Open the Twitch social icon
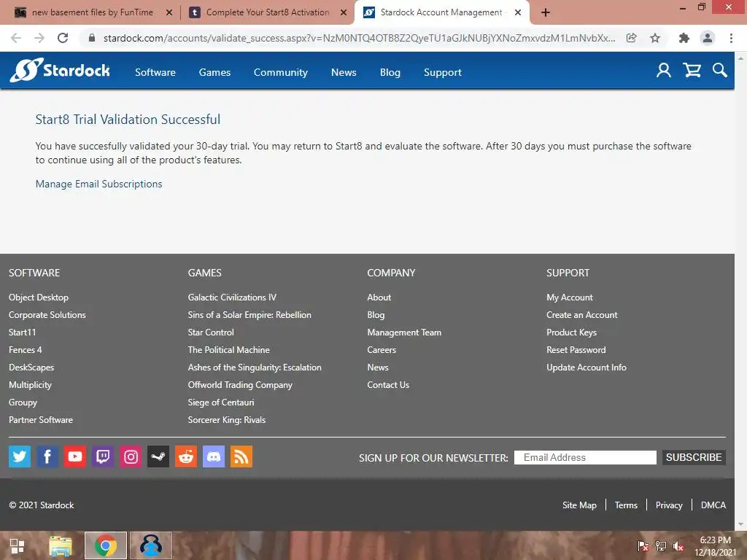 [x=102, y=456]
